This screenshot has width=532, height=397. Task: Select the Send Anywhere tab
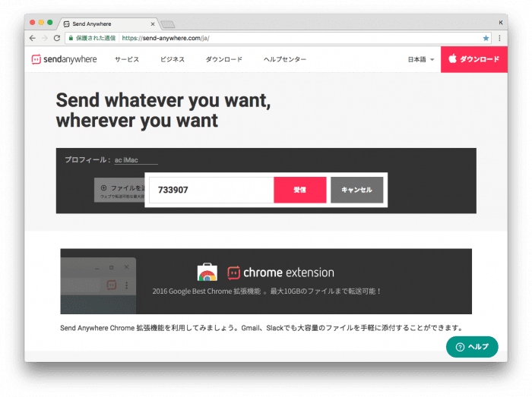point(107,24)
